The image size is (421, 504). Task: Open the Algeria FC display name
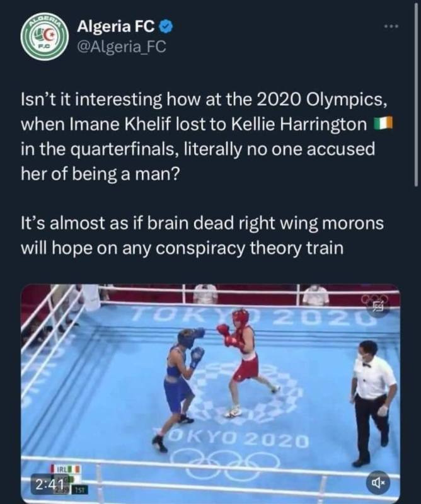(x=115, y=26)
